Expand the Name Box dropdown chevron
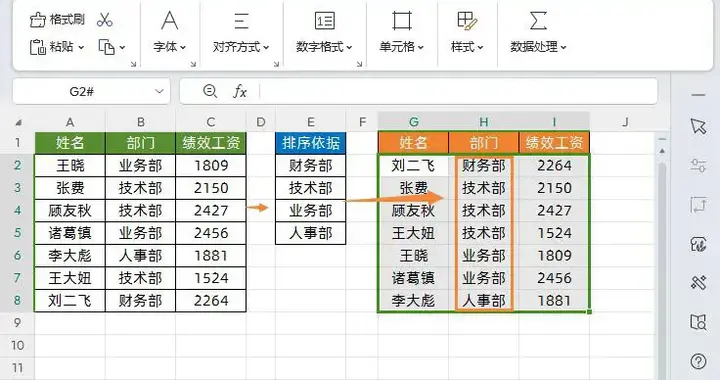 tap(159, 91)
